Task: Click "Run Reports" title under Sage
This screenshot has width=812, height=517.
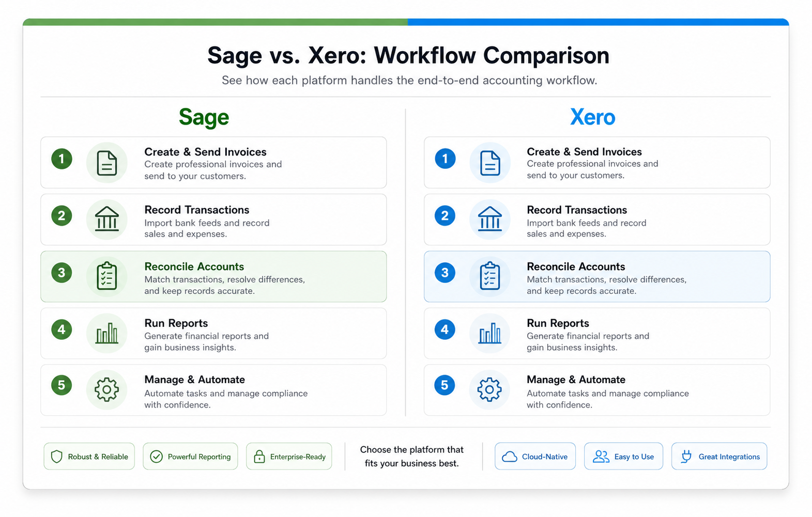Action: point(176,323)
